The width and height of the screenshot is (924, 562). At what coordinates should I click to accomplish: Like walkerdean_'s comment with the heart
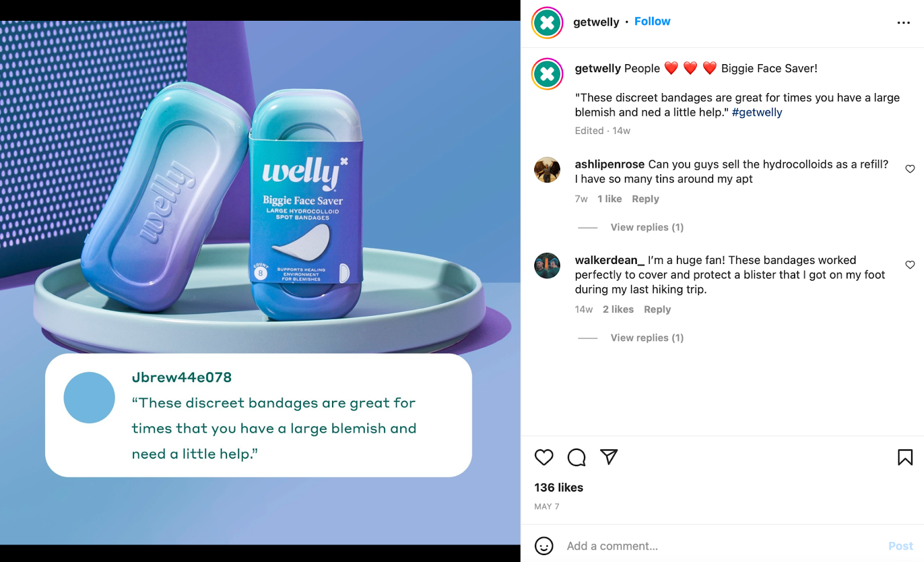[x=910, y=265]
